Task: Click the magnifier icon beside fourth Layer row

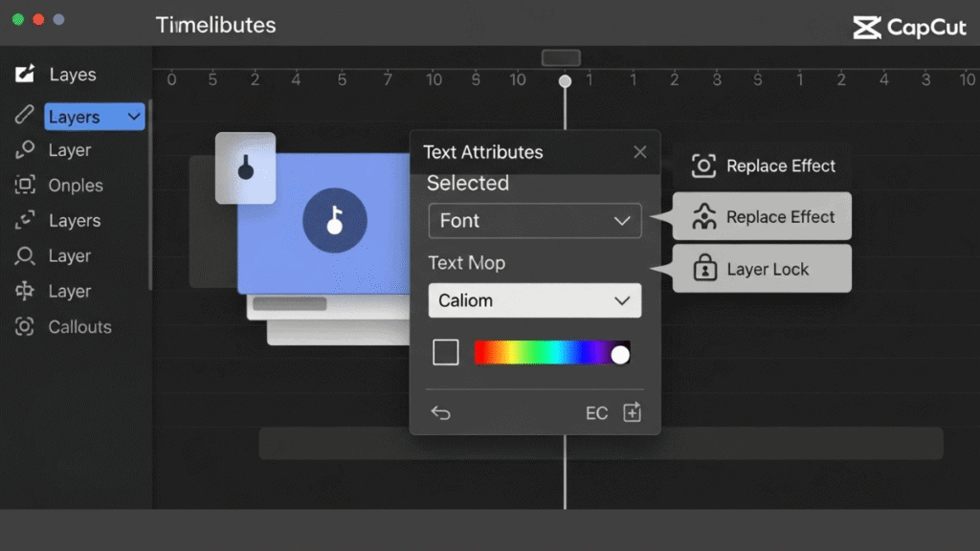Action: [24, 255]
